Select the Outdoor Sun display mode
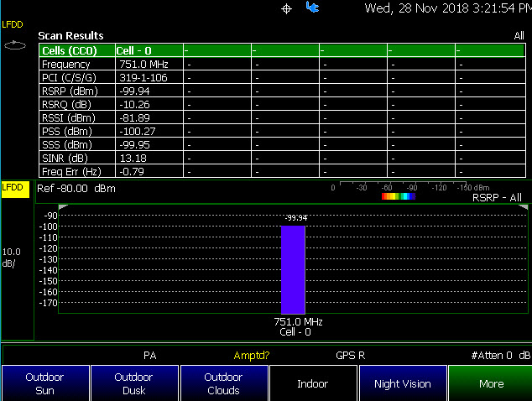The image size is (532, 401). tap(45, 383)
